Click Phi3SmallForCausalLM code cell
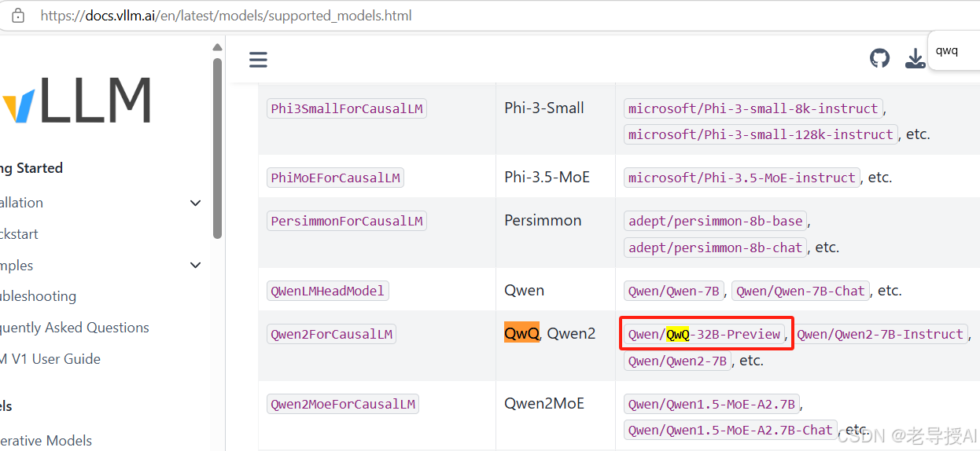This screenshot has width=980, height=451. pos(347,108)
